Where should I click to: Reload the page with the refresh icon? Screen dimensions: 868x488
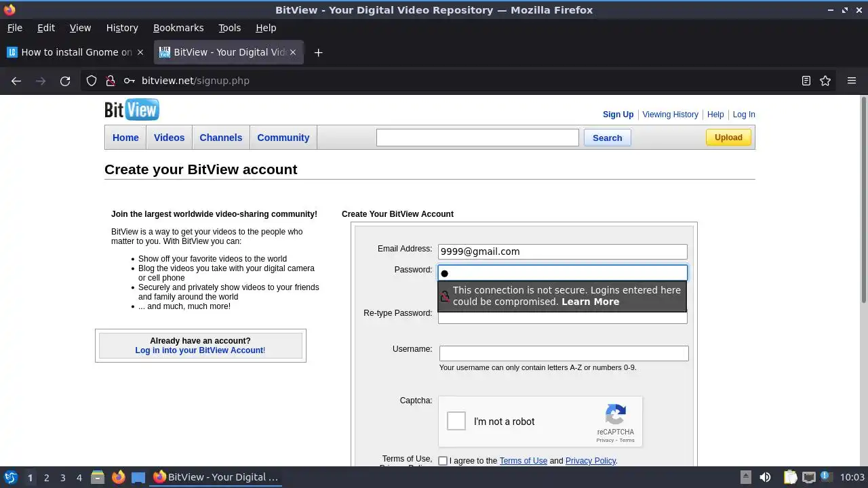click(65, 81)
